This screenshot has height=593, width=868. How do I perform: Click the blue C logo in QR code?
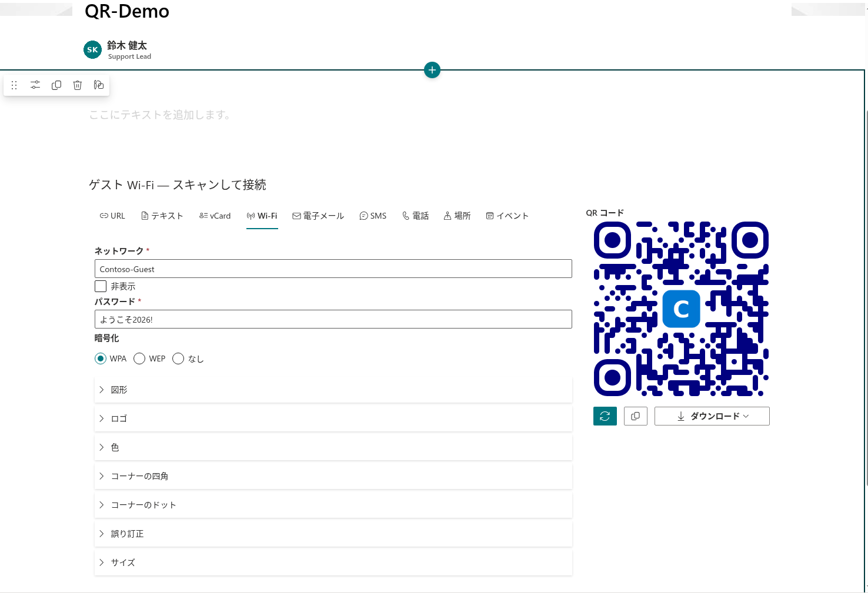tap(681, 309)
